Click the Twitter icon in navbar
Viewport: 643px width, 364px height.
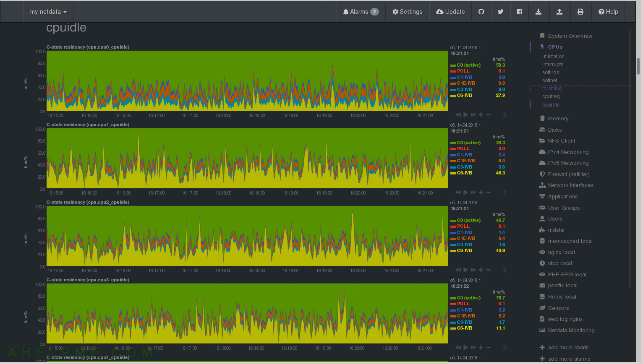click(500, 12)
